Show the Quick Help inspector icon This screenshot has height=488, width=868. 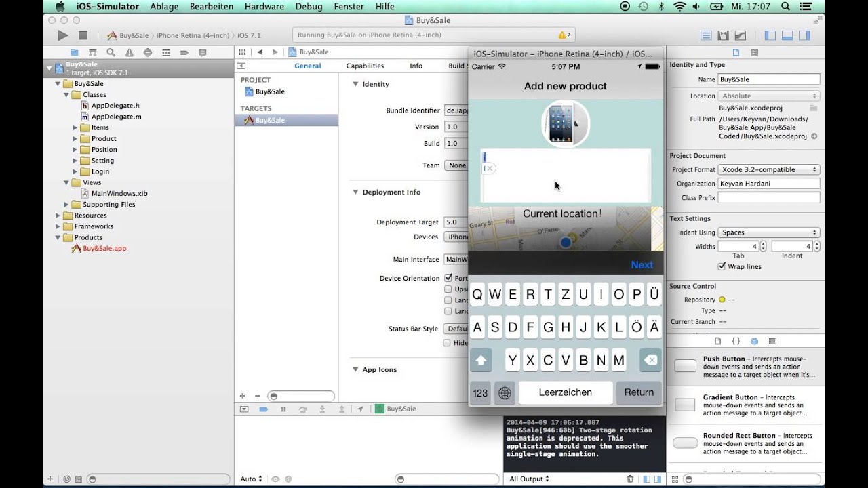coord(754,52)
